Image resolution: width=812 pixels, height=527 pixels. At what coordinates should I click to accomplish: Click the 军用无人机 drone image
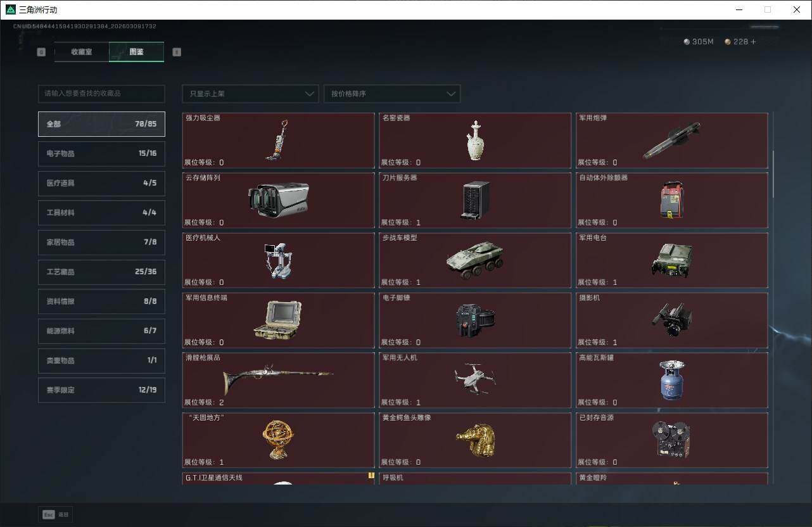click(475, 379)
